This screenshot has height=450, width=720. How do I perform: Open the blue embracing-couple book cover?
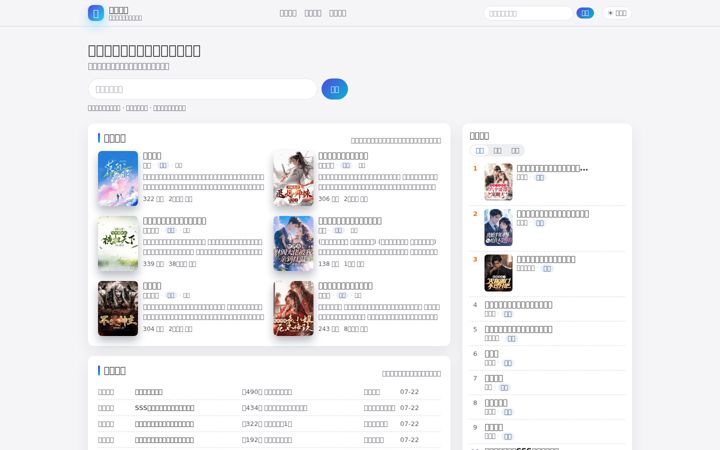pyautogui.click(x=293, y=243)
